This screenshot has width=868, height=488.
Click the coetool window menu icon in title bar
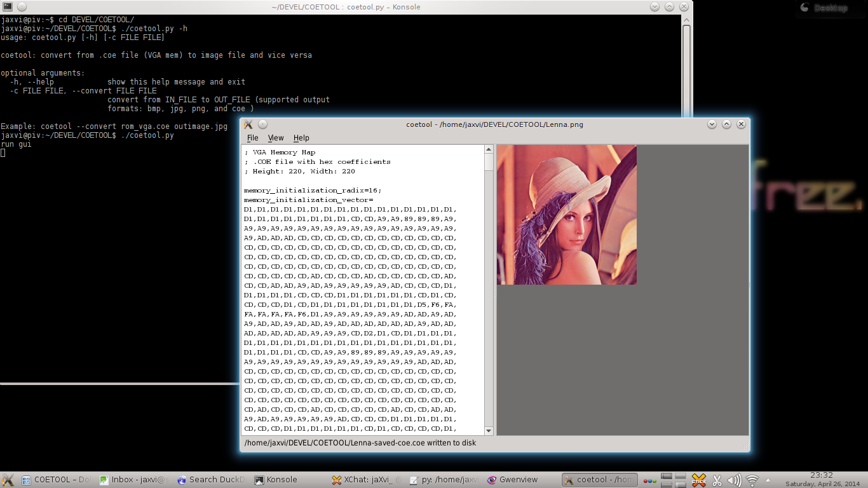[248, 125]
